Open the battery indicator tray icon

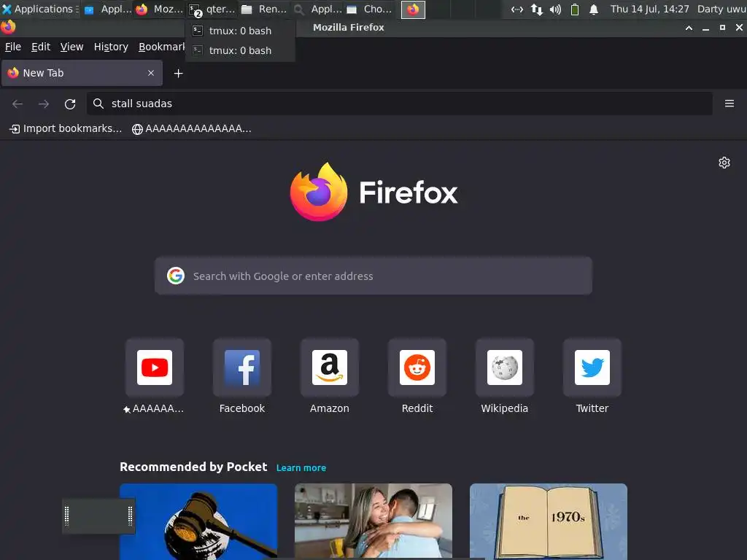(x=575, y=9)
